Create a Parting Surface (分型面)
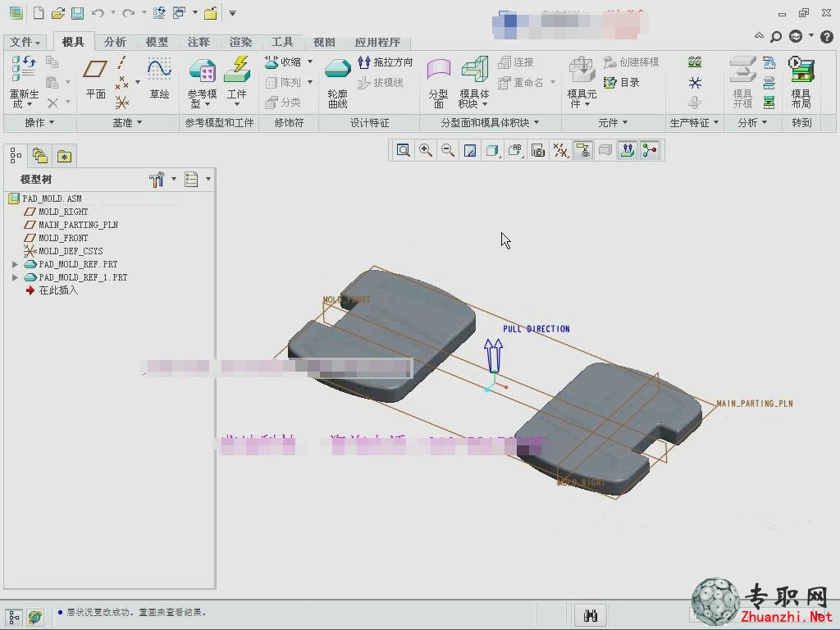Viewport: 840px width, 630px height. pos(438,83)
